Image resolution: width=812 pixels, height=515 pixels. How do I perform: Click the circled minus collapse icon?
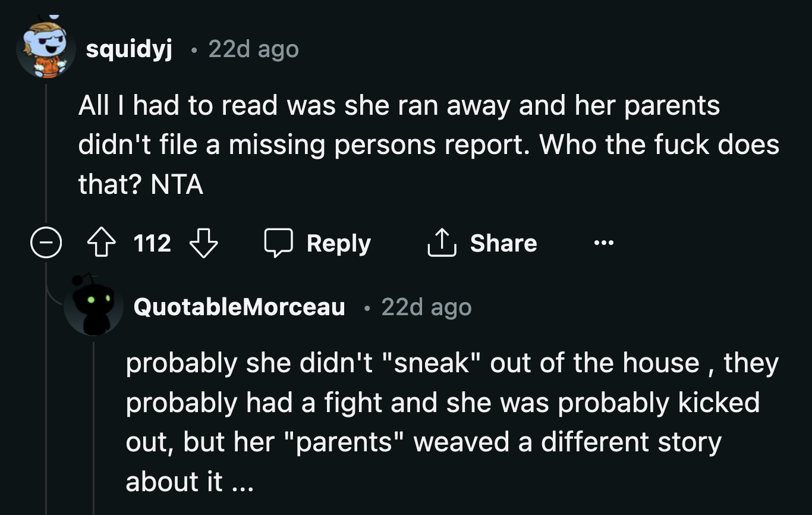[x=46, y=243]
